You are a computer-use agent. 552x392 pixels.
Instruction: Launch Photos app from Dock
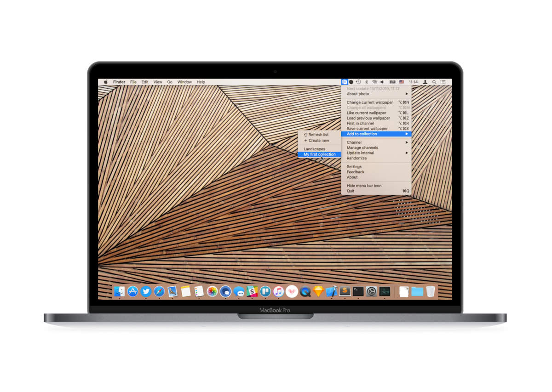pyautogui.click(x=212, y=291)
